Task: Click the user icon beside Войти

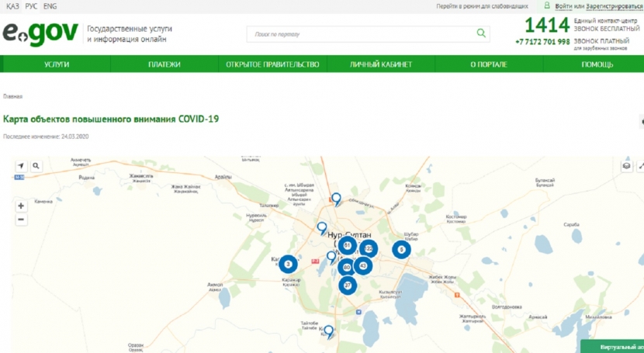Action: [547, 5]
